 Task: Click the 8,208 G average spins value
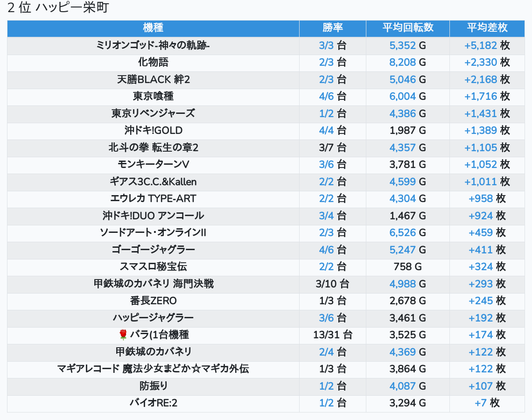[407, 63]
